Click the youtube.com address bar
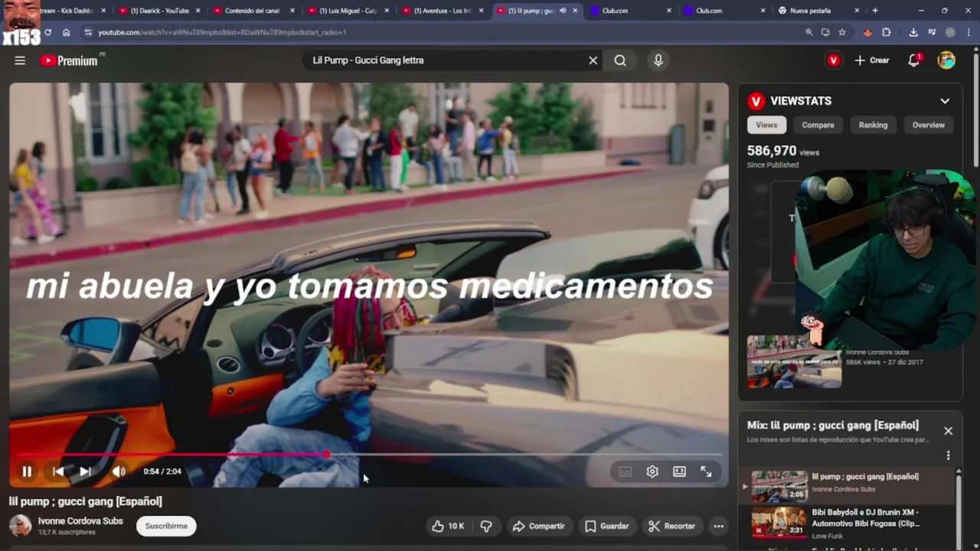 point(444,32)
